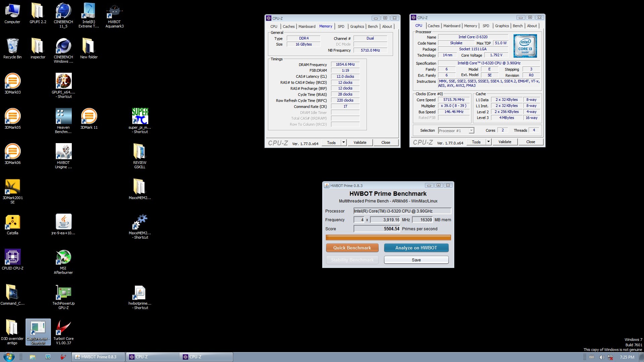The width and height of the screenshot is (644, 362).
Task: Open the Recycle Bin
Action: tap(12, 49)
